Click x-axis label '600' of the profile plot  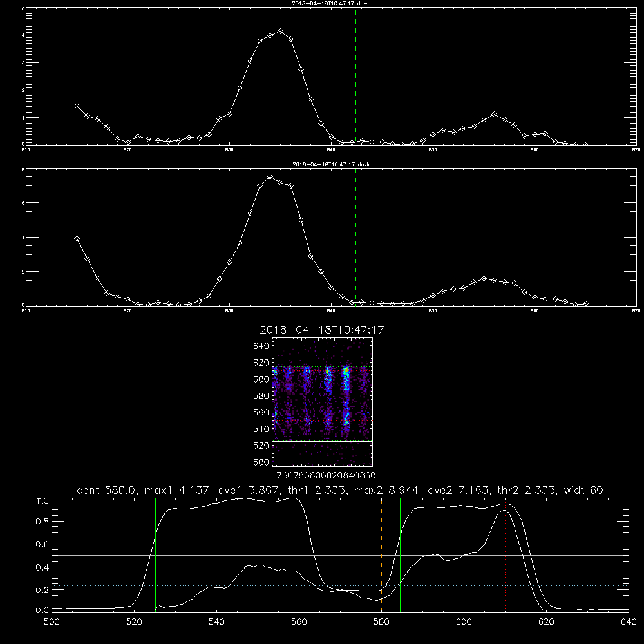(x=464, y=622)
